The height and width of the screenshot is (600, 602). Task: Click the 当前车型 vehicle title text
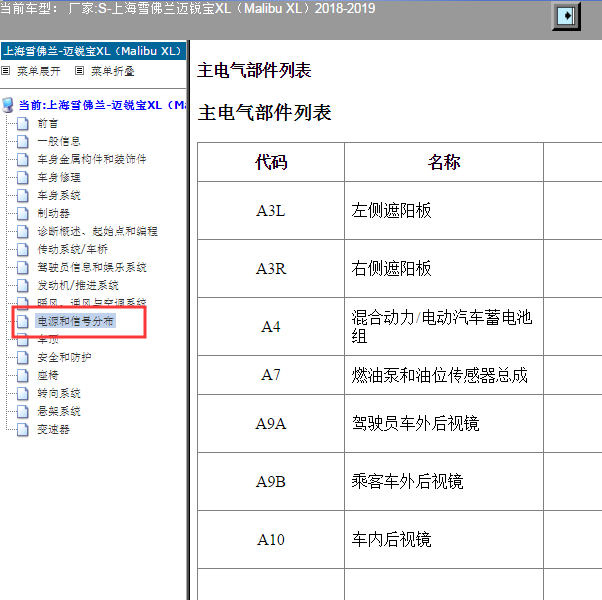[188, 8]
